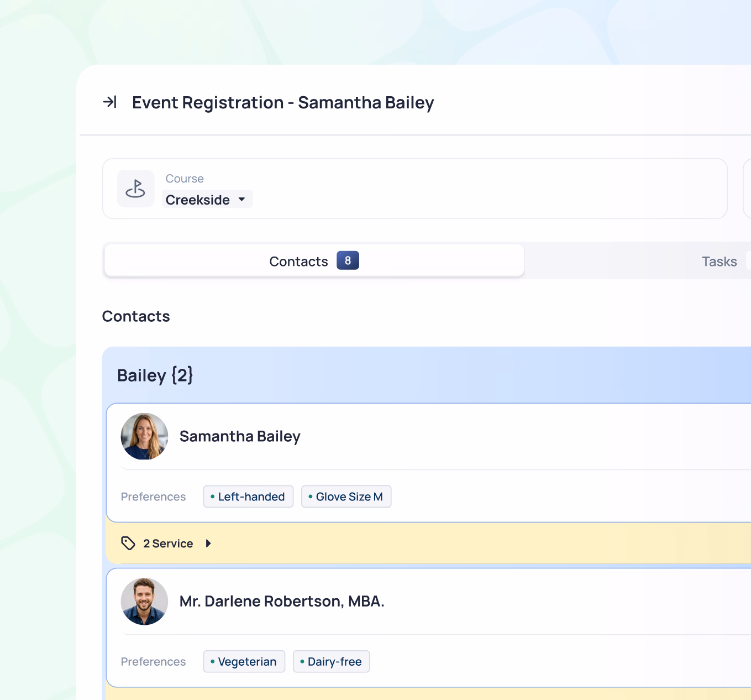Open the Creekside course dropdown
The width and height of the screenshot is (751, 700).
[x=207, y=200]
